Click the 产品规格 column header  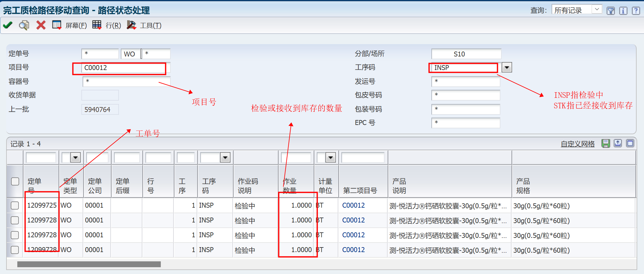(x=574, y=181)
